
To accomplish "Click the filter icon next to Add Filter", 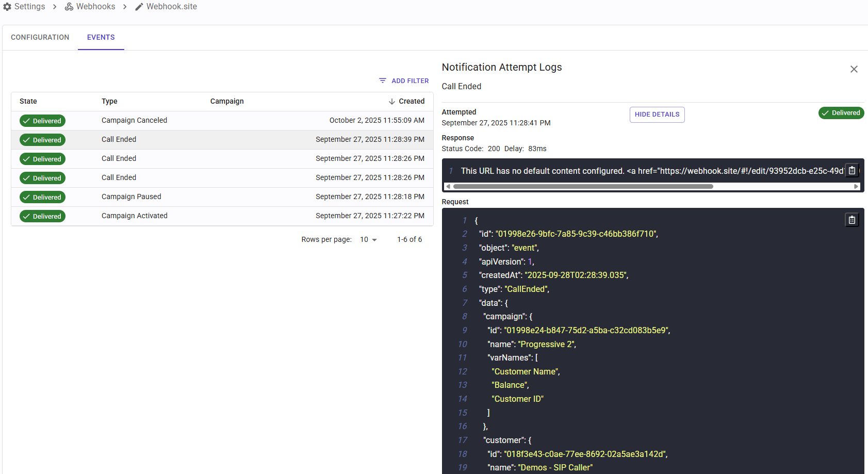I will [383, 81].
